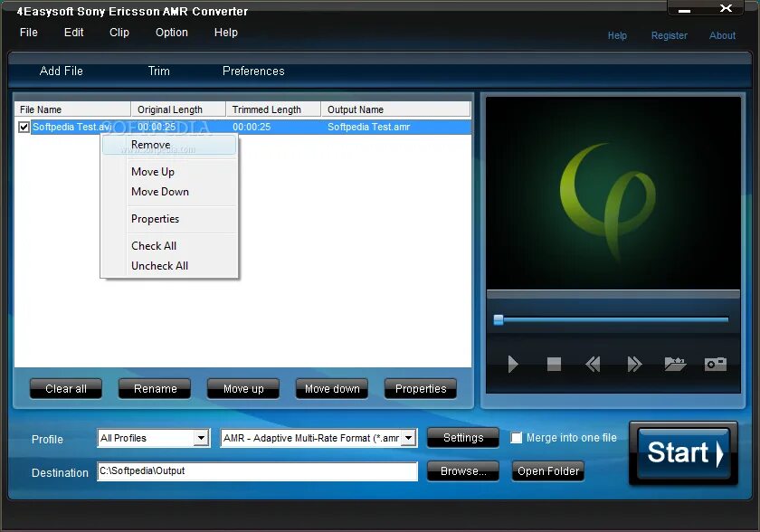Choose Move Up in context menu
760x532 pixels.
pos(169,172)
